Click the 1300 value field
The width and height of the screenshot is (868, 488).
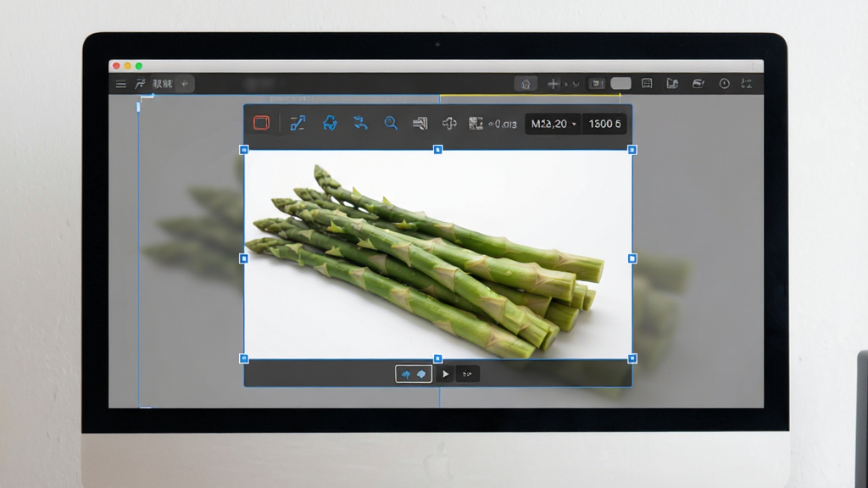[x=604, y=124]
